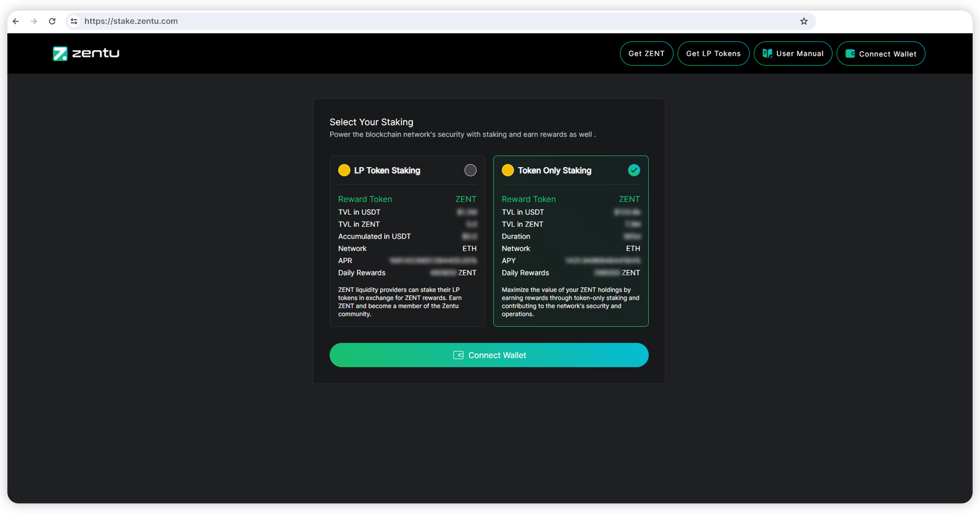Open the User Manual link

tap(799, 54)
